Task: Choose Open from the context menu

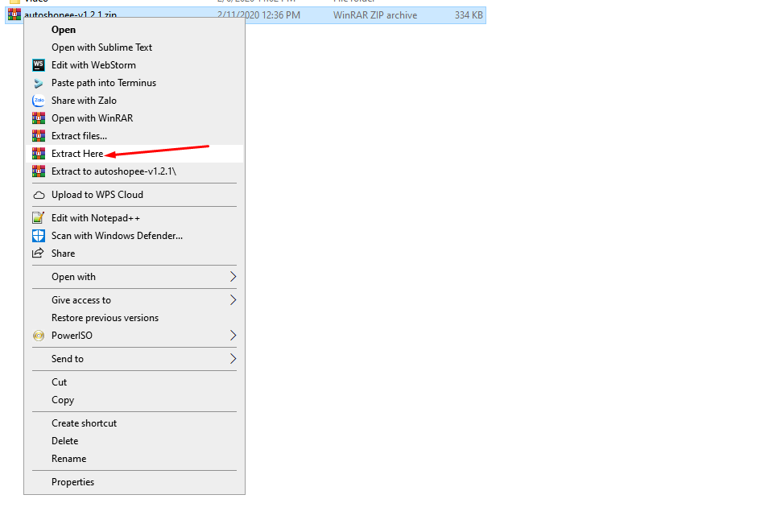Action: 134,30
